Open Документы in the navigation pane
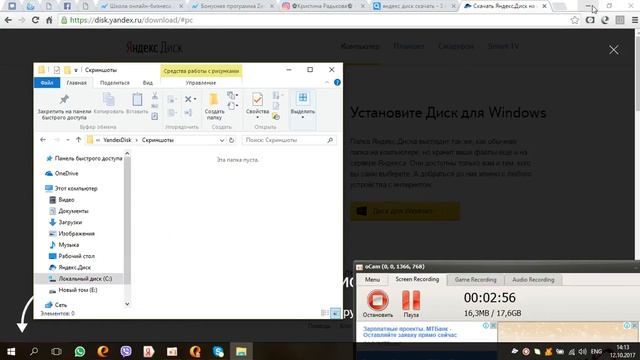 (73, 211)
